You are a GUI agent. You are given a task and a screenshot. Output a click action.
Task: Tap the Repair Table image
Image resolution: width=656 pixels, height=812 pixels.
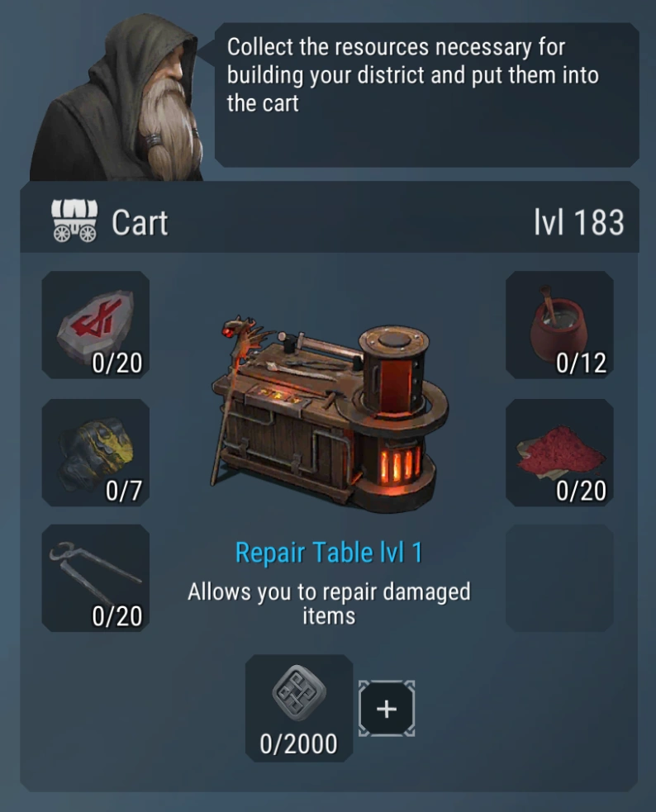pyautogui.click(x=330, y=413)
